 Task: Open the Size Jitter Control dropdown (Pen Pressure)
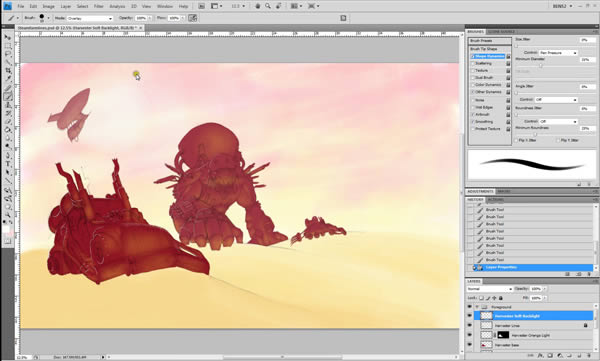pyautogui.click(x=558, y=52)
